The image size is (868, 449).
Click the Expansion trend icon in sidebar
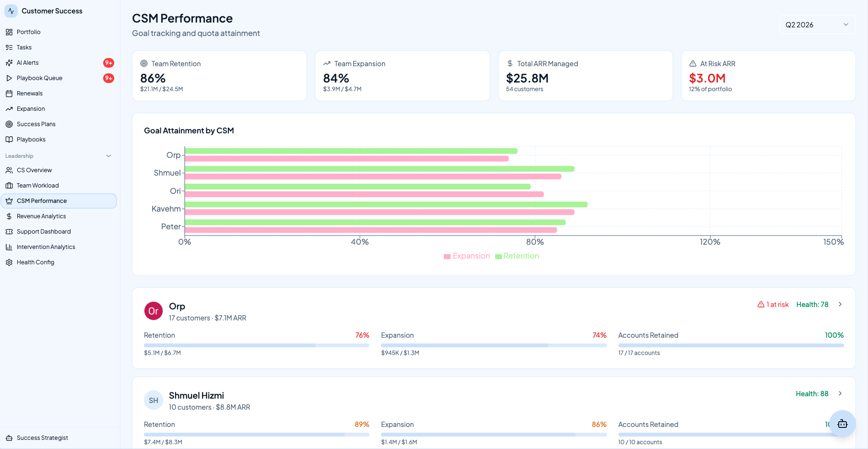coord(9,109)
